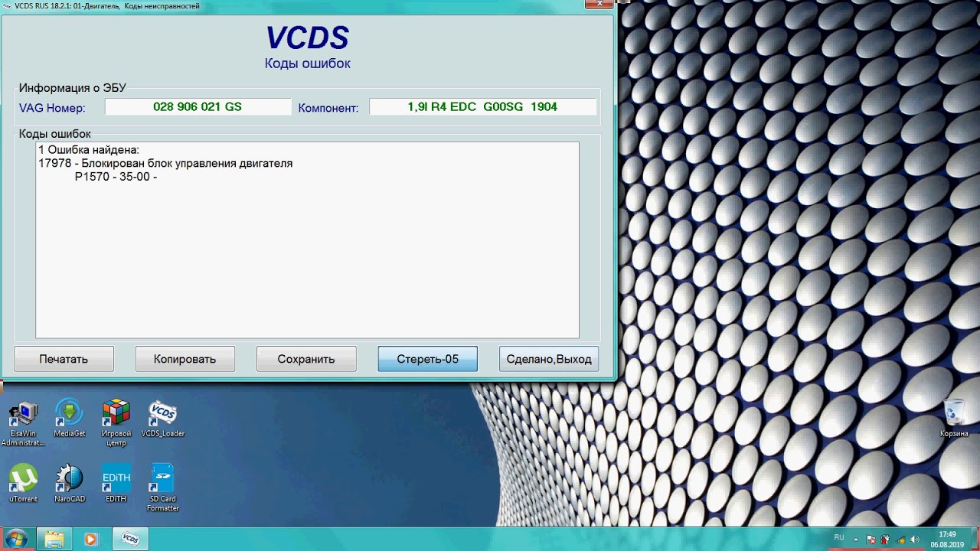Select EDiTH desktop shortcut
This screenshot has height=551, width=980.
point(116,484)
